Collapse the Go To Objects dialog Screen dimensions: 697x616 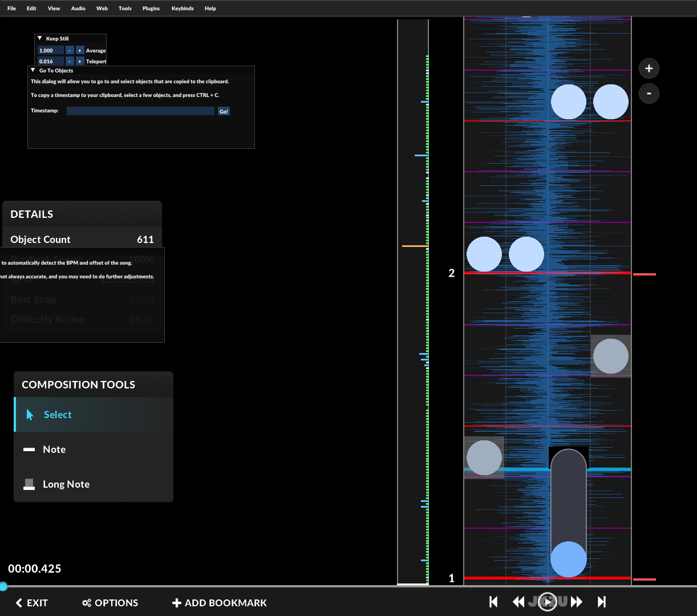[33, 71]
